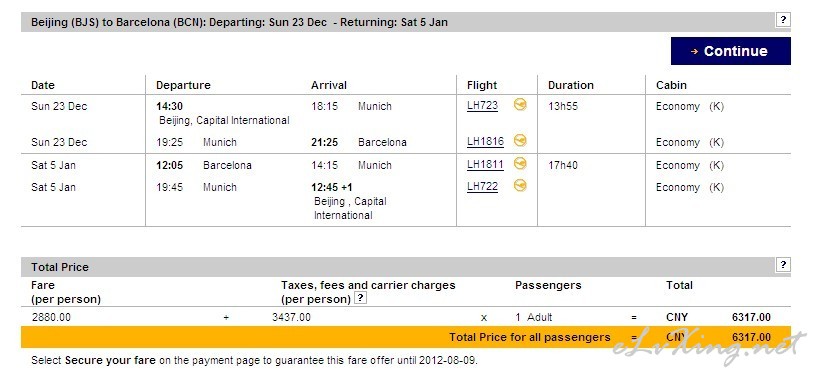
Task: Select the 6317.00 total amount for one adult
Action: 751,317
